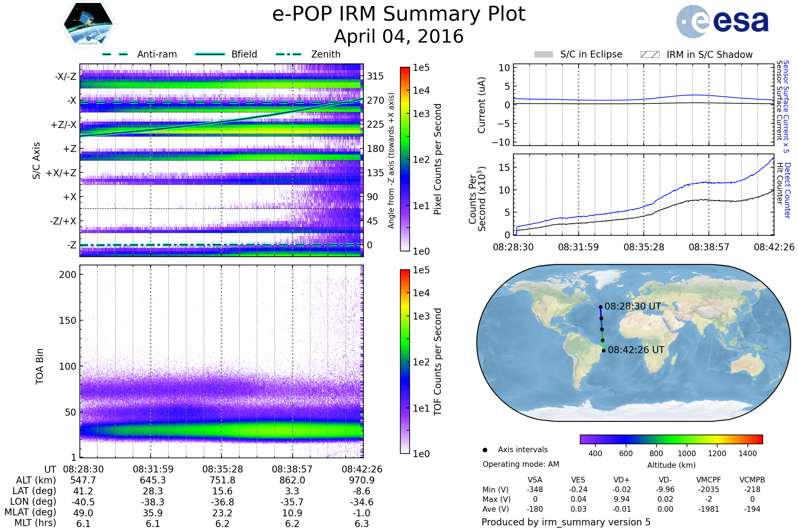
Task: Click the Axis intervals black dot legend
Action: (485, 450)
